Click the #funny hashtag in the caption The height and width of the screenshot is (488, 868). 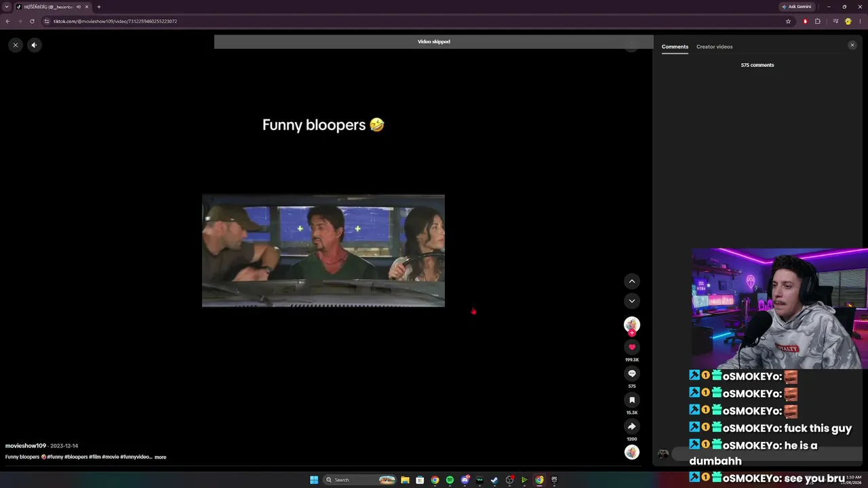[55, 457]
